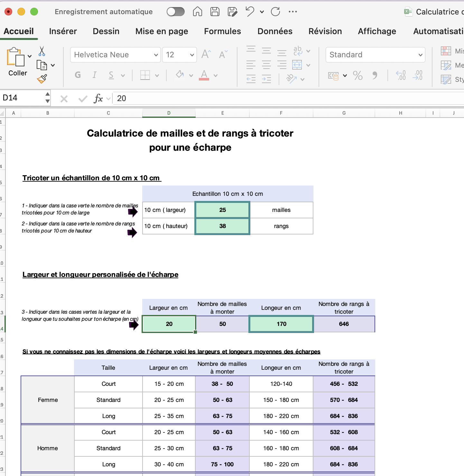Click the merge and center cells button
The image size is (464, 476).
pyautogui.click(x=297, y=65)
